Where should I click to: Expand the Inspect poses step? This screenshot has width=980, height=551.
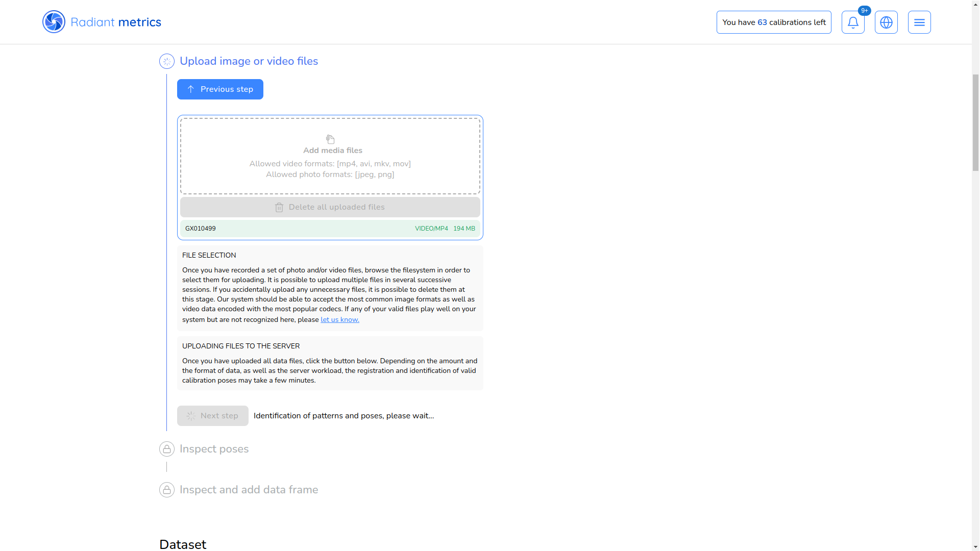tap(214, 449)
